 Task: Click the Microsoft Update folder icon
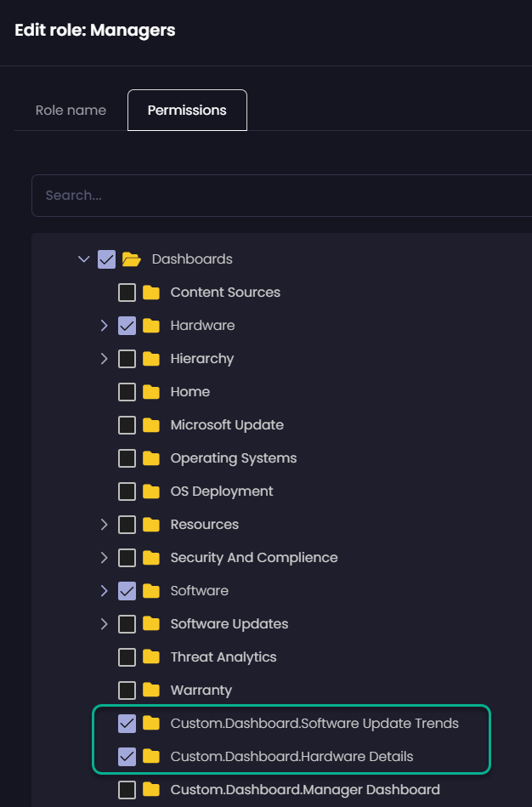click(151, 425)
